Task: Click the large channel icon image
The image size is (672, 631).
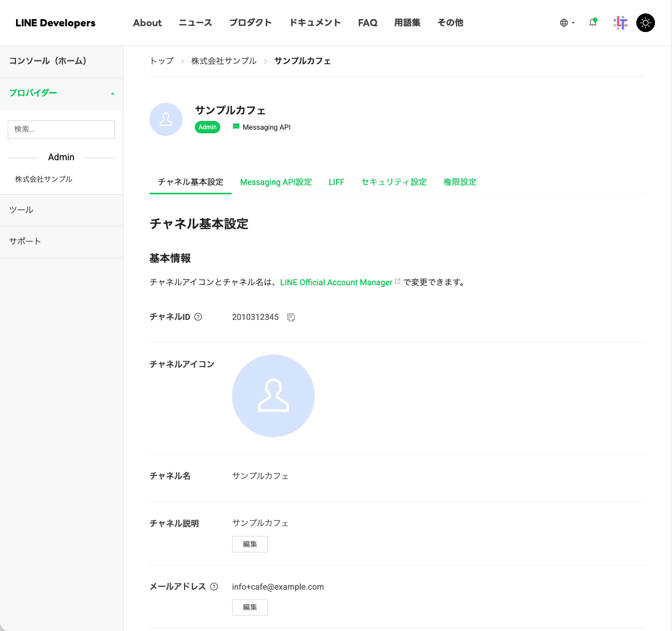Action: click(x=273, y=396)
